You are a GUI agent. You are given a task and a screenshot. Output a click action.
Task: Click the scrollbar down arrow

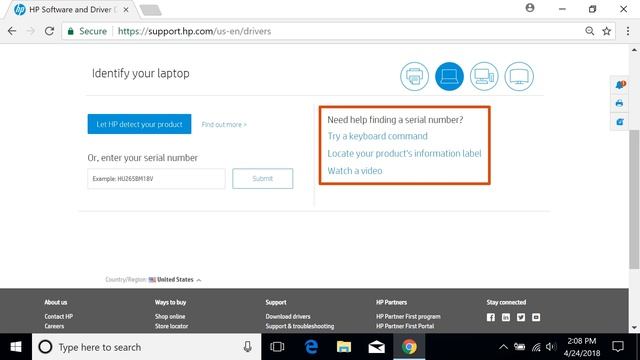tap(634, 327)
